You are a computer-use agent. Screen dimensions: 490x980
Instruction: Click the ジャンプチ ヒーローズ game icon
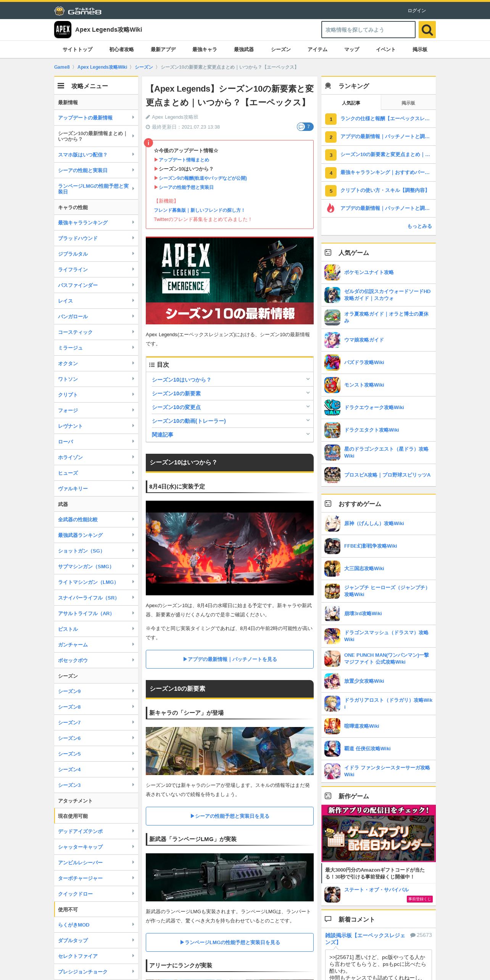(x=332, y=591)
